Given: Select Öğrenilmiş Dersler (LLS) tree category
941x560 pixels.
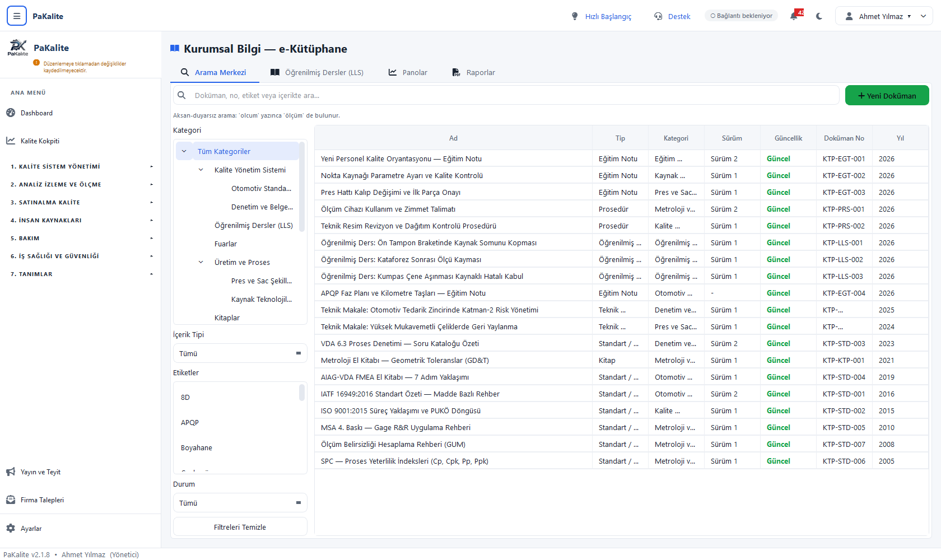Looking at the screenshot, I should point(254,225).
